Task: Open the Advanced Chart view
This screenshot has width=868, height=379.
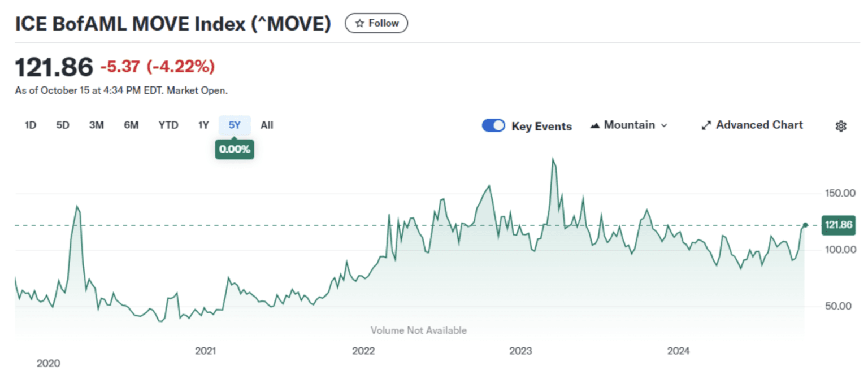Action: click(x=752, y=125)
